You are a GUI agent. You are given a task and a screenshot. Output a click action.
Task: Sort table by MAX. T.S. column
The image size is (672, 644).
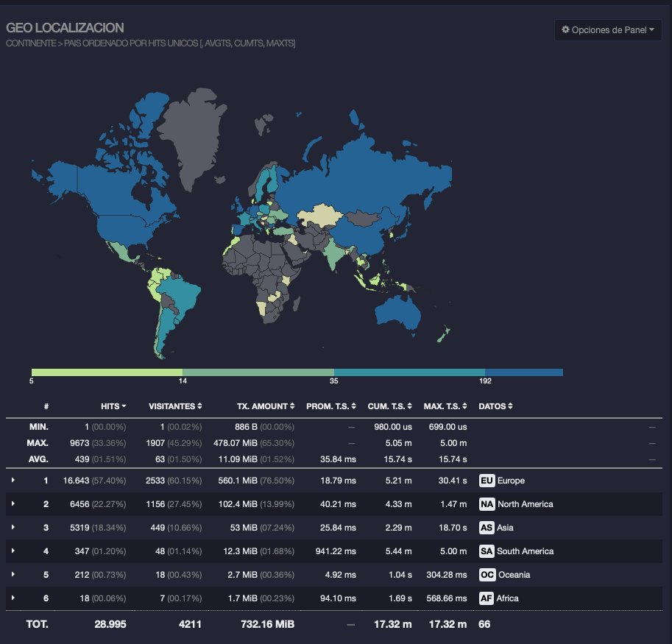click(x=445, y=406)
